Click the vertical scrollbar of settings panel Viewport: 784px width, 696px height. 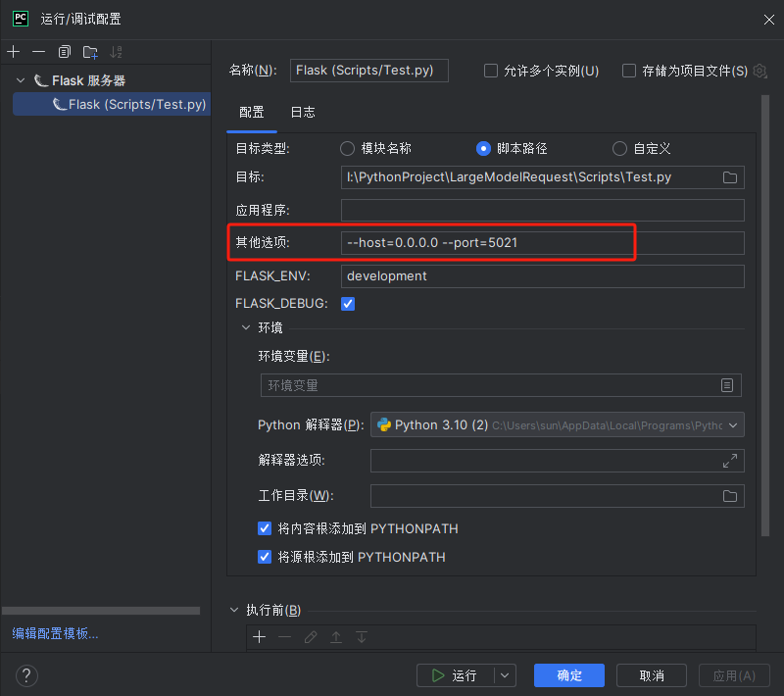765,316
